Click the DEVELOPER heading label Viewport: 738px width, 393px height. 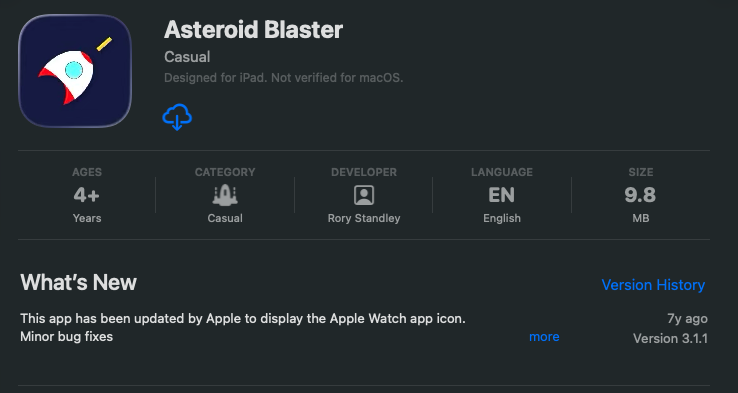tap(364, 172)
